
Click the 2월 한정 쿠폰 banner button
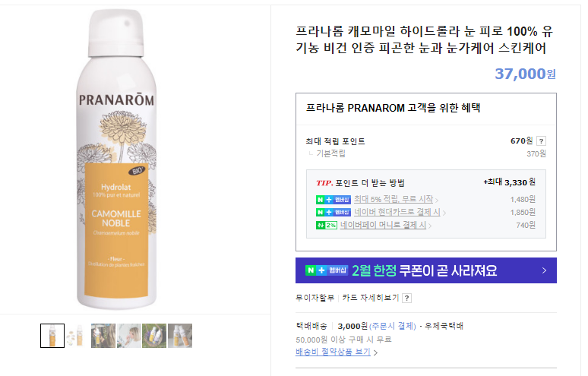coord(426,270)
